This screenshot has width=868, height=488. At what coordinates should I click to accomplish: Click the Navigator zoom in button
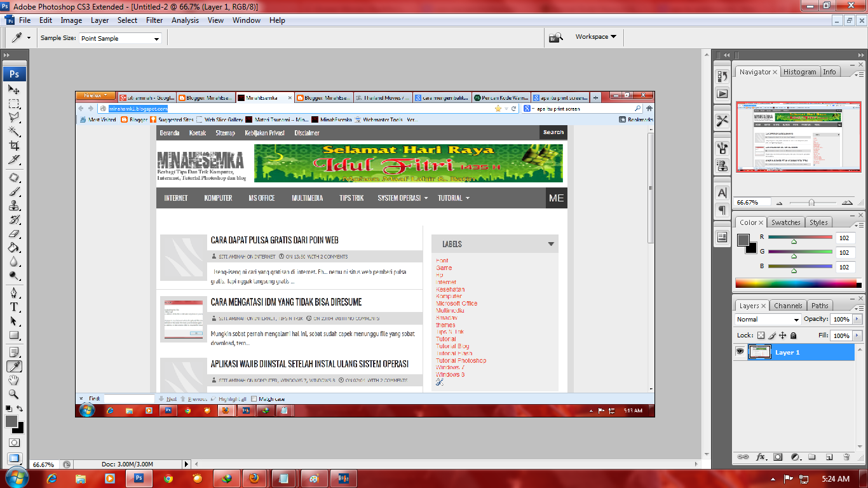pyautogui.click(x=846, y=203)
